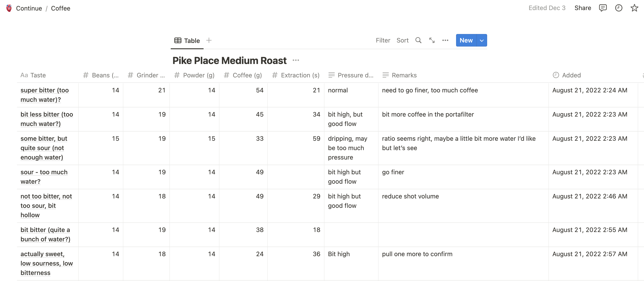The height and width of the screenshot is (281, 644).
Task: Go to Continue breadcrumb
Action: click(29, 8)
